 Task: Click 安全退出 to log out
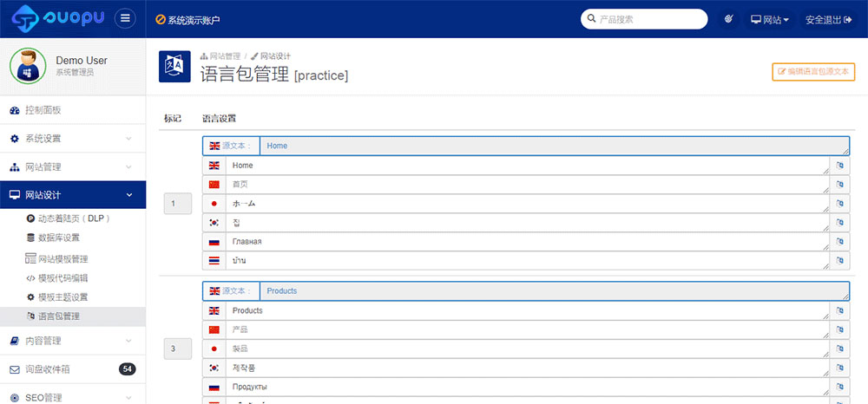[829, 19]
